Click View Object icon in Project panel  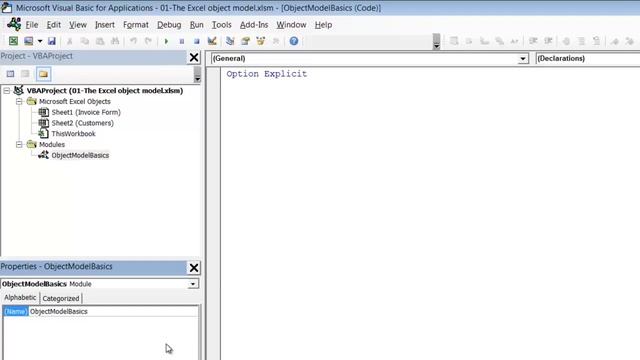pyautogui.click(x=26, y=74)
